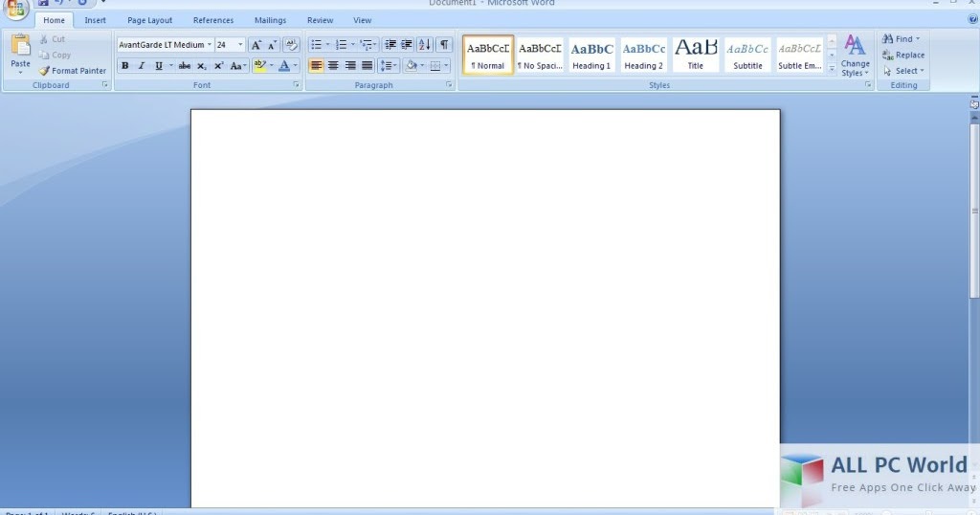Screen dimensions: 980x515
Task: Shrink font size with the small A button
Action: click(272, 45)
